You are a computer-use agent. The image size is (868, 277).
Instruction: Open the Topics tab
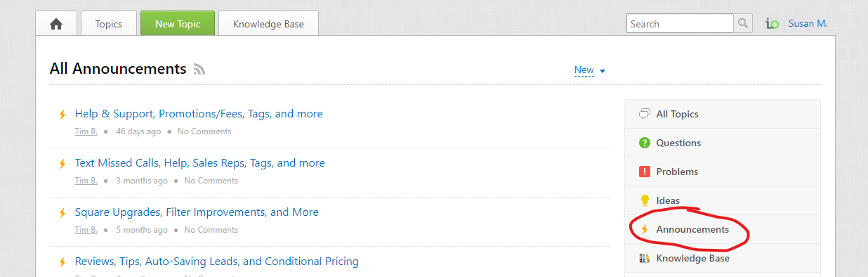coord(109,24)
